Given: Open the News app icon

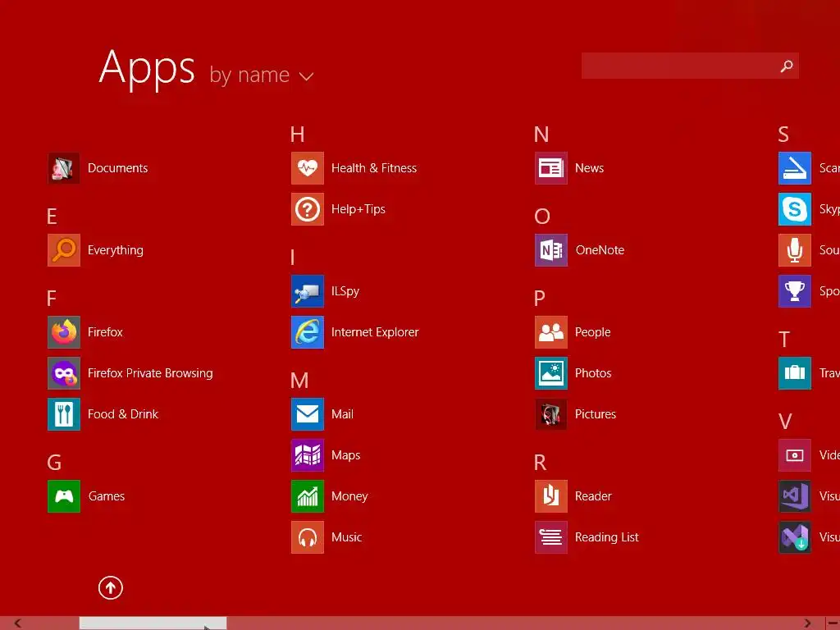Looking at the screenshot, I should pyautogui.click(x=551, y=168).
